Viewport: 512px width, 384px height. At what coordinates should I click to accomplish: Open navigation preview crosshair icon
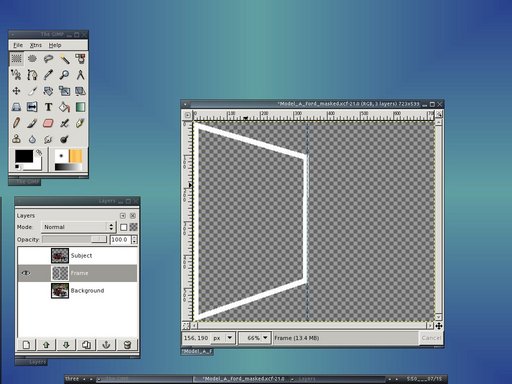click(x=439, y=326)
